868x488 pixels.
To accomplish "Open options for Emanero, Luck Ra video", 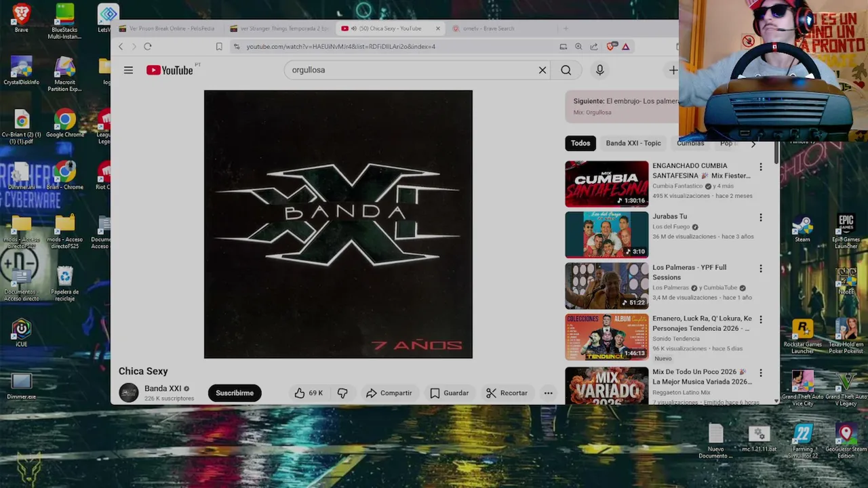I will click(760, 319).
